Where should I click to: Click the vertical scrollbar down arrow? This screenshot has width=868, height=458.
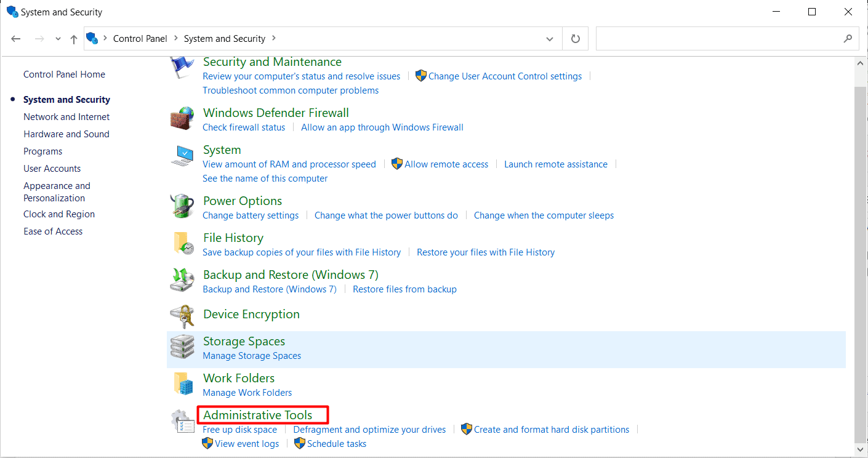861,451
